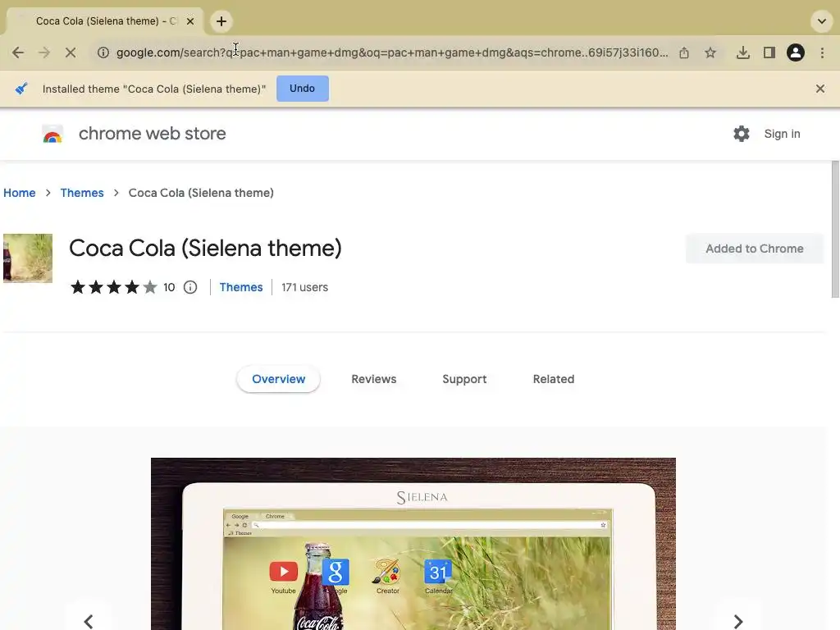This screenshot has width=840, height=630.
Task: Click the chrome web store title text
Action: 152,134
